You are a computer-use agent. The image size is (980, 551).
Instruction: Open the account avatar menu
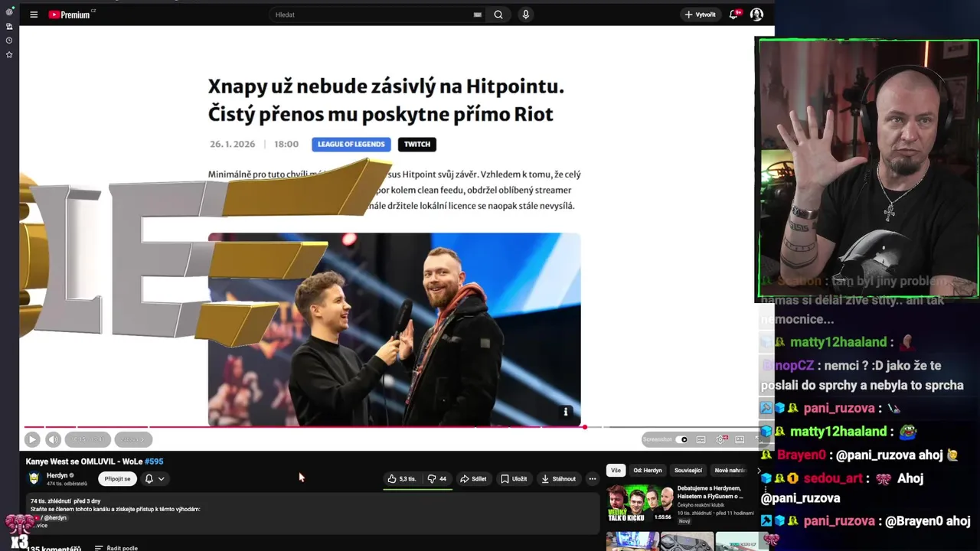(756, 15)
